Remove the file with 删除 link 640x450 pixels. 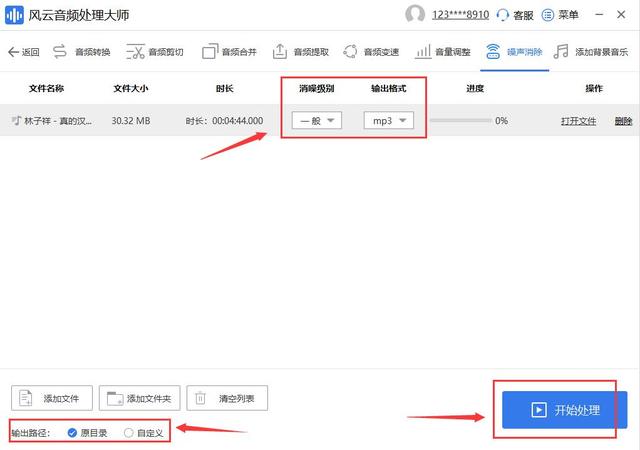(623, 121)
